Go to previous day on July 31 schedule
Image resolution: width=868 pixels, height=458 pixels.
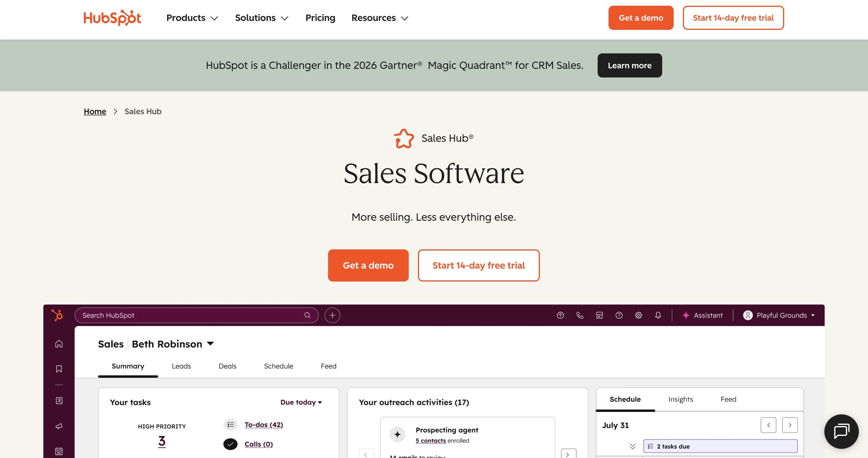tap(768, 425)
